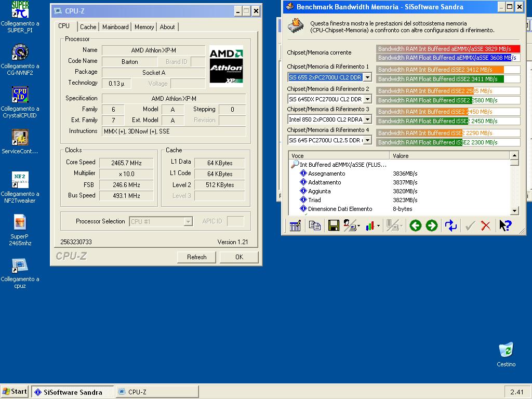
Task: Click the Windows Start button
Action: 15,392
